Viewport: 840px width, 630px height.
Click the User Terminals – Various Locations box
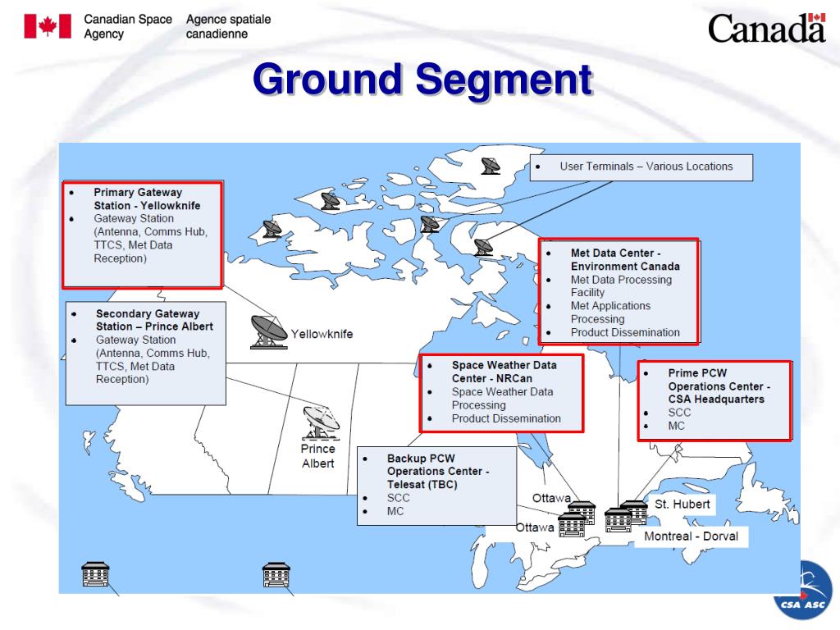pyautogui.click(x=641, y=167)
